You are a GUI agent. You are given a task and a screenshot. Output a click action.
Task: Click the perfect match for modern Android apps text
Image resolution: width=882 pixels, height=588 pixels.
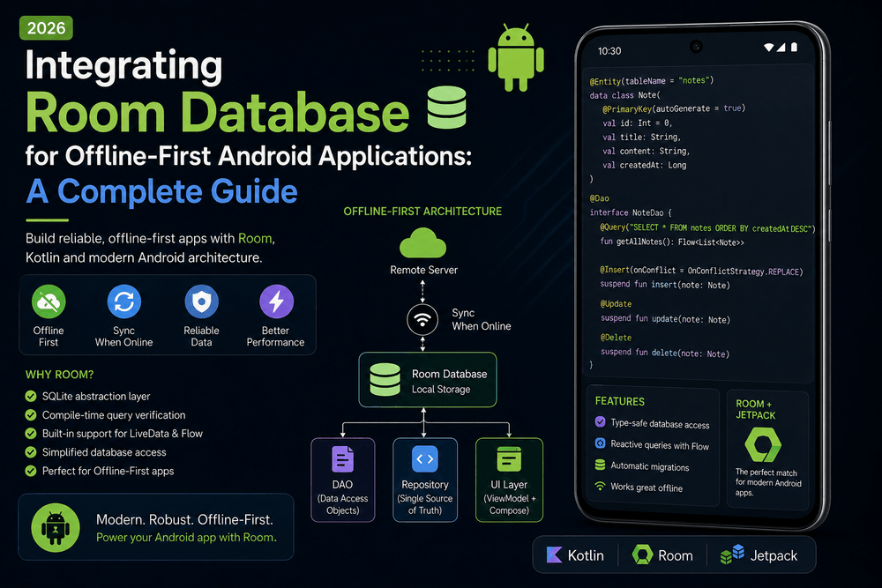pos(768,482)
